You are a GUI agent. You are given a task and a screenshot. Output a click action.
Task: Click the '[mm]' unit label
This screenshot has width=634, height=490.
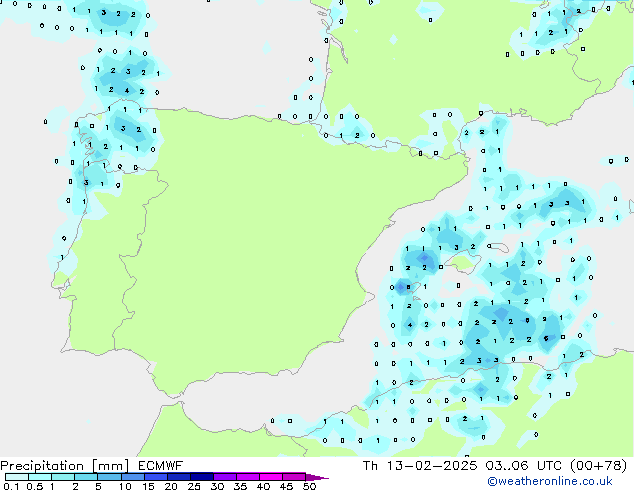[x=110, y=466]
